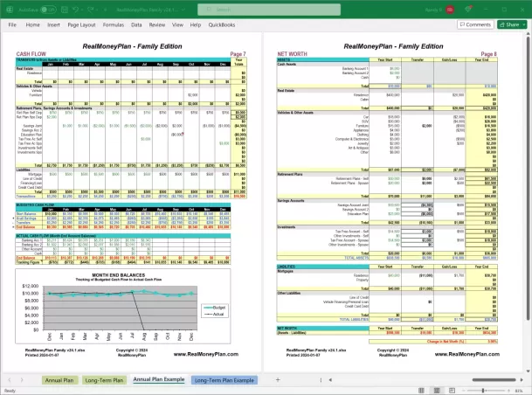
Task: Click the red user account avatar
Action: click(x=450, y=10)
